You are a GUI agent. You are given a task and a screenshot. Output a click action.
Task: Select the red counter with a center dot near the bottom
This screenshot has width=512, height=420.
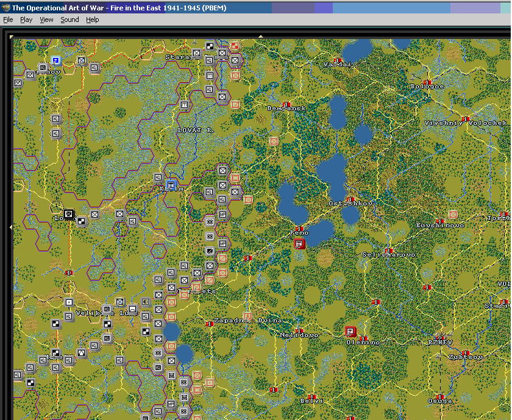click(210, 383)
